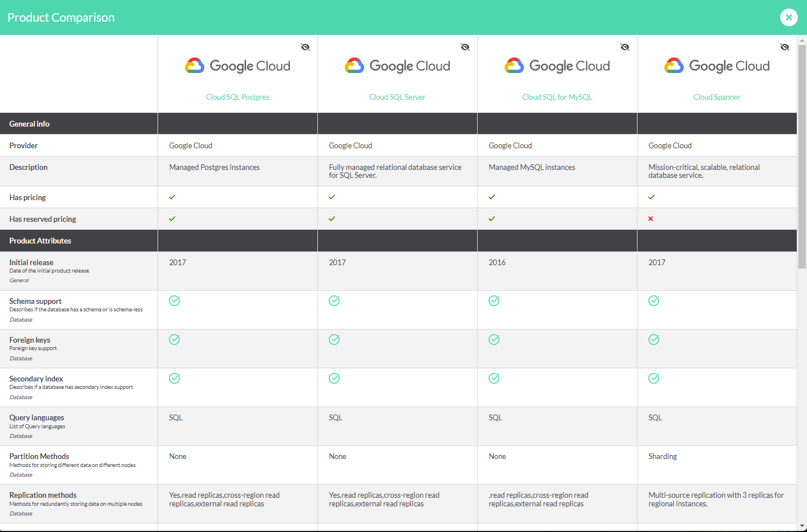Select the Product Attributes section header

40,241
